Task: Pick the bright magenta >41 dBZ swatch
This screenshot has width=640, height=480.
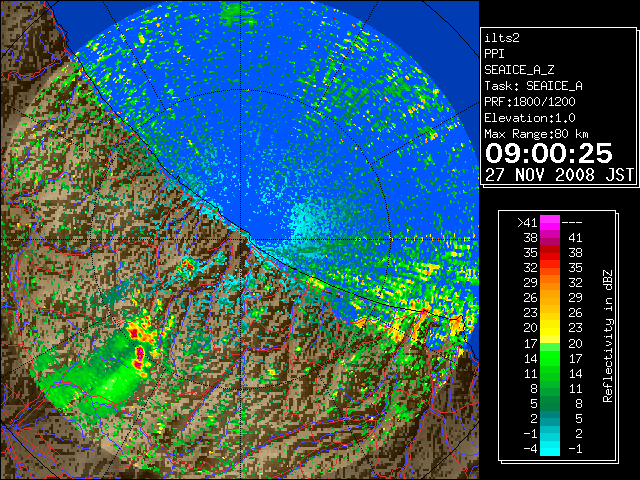Action: point(550,223)
